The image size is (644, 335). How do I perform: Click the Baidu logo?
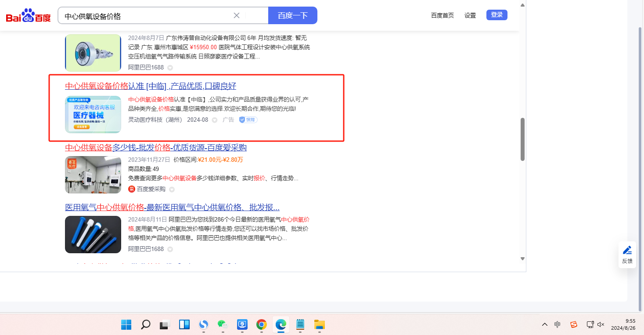coord(29,16)
